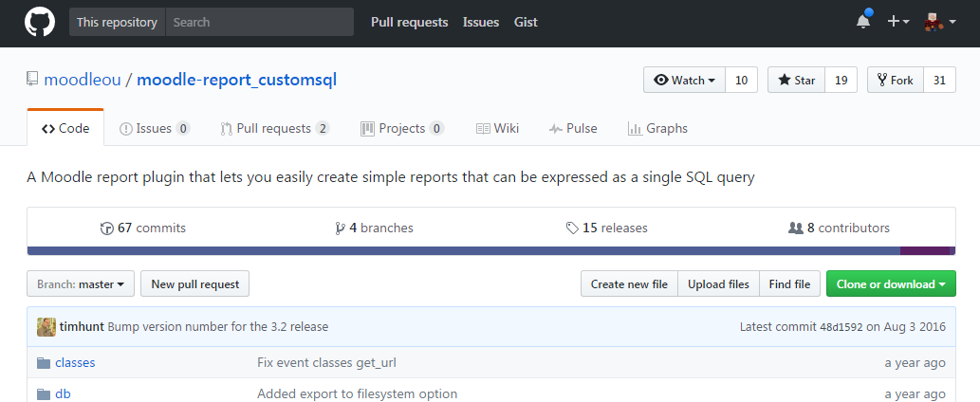
Task: Open the moodleou organization link
Action: (82, 80)
